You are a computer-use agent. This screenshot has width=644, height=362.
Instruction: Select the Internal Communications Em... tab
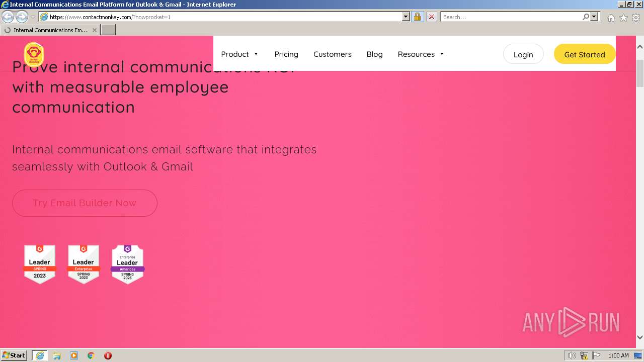coord(50,30)
